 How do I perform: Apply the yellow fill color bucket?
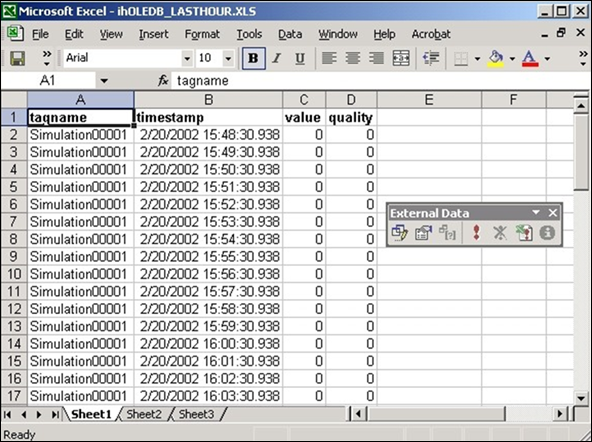pyautogui.click(x=496, y=59)
